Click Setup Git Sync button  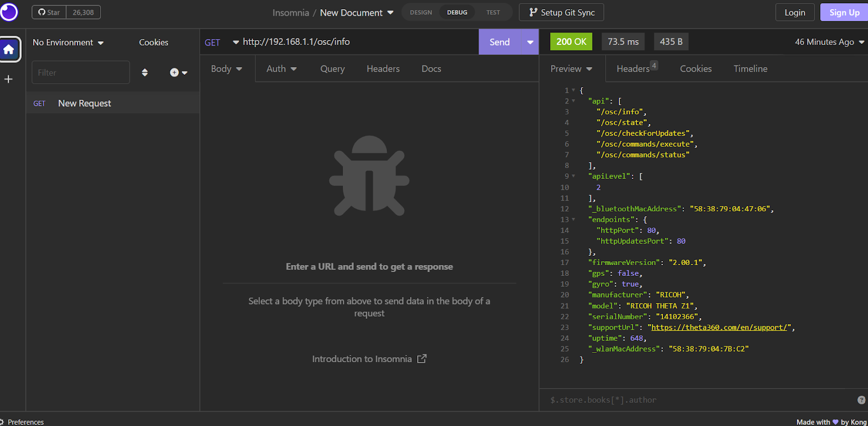(561, 12)
